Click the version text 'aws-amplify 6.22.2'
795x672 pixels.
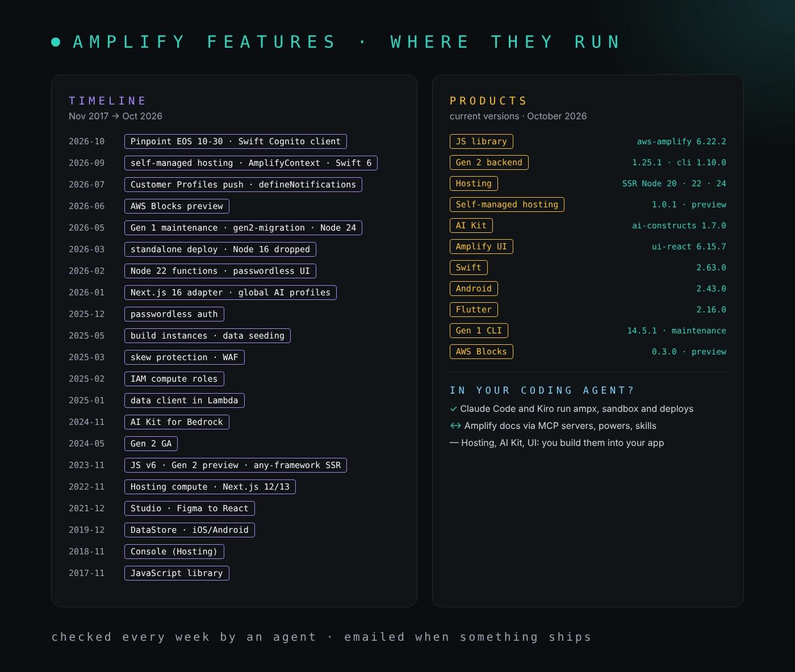681,141
